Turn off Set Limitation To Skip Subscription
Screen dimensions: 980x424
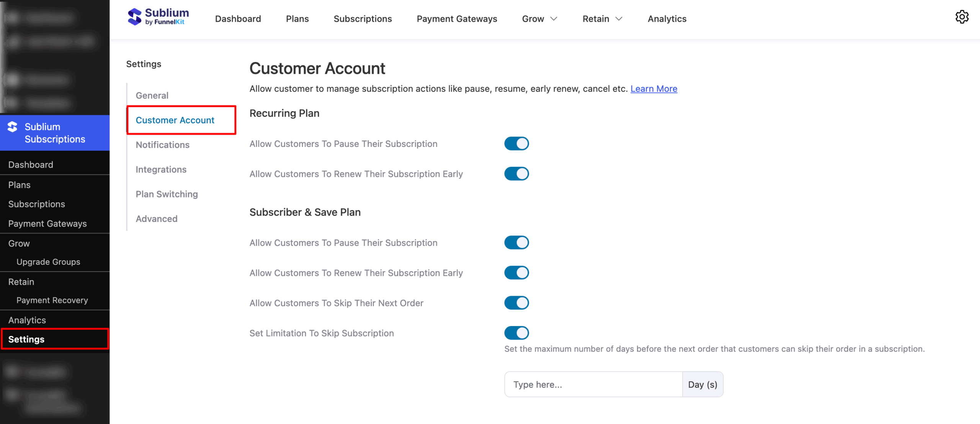click(516, 333)
